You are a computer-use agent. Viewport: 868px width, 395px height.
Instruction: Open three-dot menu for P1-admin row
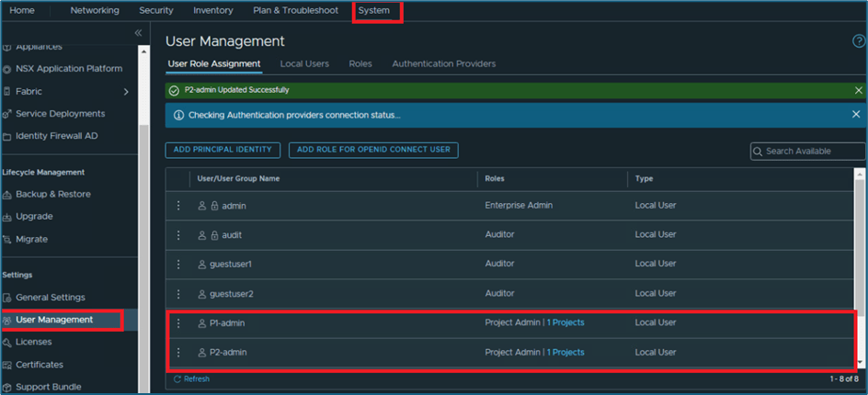point(179,323)
